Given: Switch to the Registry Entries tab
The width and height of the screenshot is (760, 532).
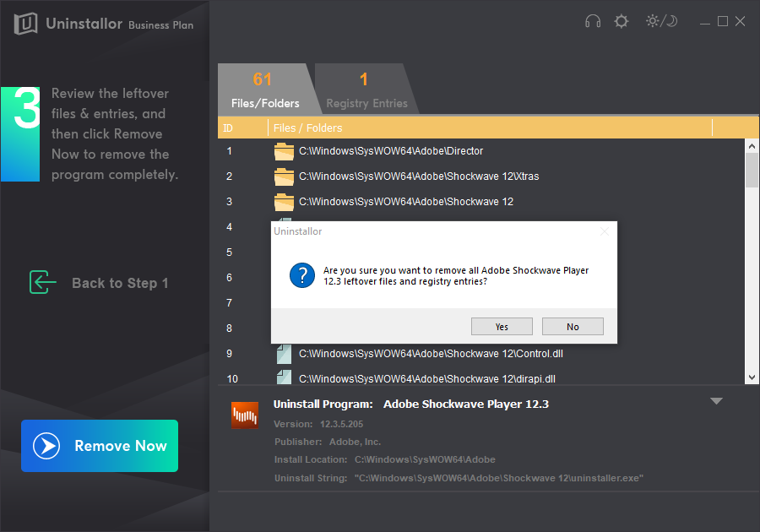Looking at the screenshot, I should pyautogui.click(x=366, y=90).
